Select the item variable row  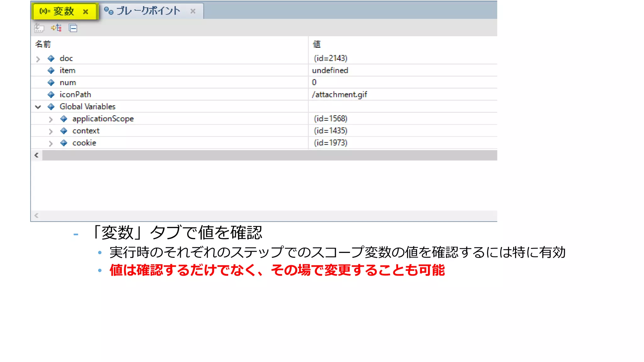(x=68, y=70)
